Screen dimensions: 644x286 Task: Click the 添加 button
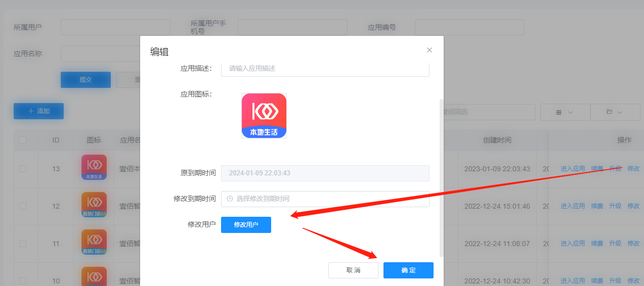point(38,111)
